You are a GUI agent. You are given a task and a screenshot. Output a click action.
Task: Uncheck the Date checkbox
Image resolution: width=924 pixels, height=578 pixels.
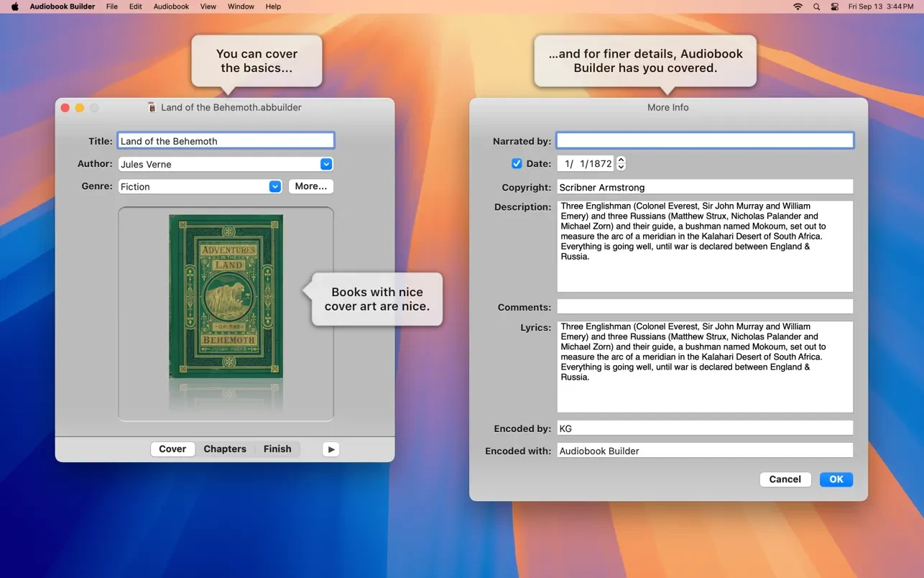coord(517,163)
